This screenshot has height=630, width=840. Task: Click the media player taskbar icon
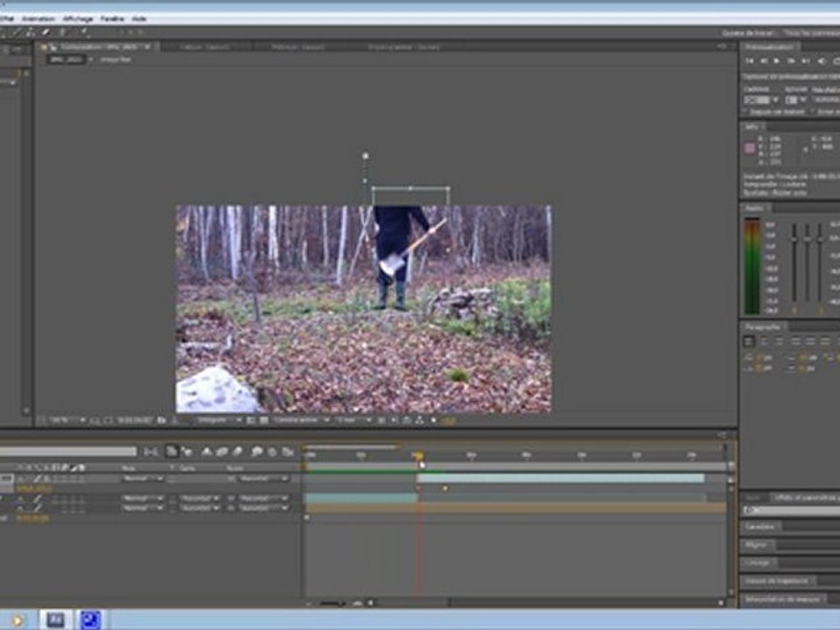17,620
